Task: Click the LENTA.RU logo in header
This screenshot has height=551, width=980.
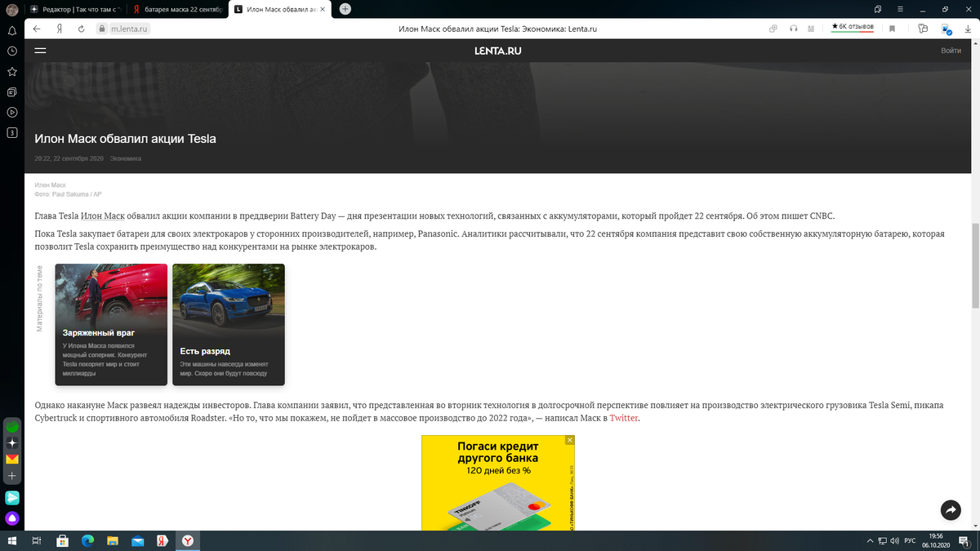Action: click(x=497, y=51)
